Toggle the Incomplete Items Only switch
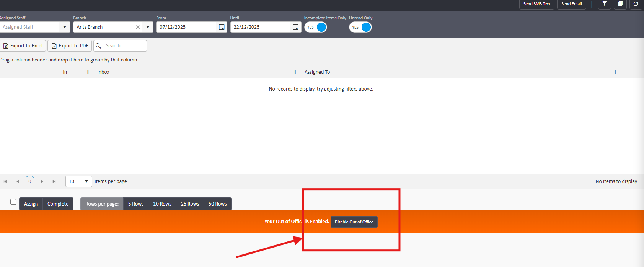The height and width of the screenshot is (267, 644). [x=316, y=27]
